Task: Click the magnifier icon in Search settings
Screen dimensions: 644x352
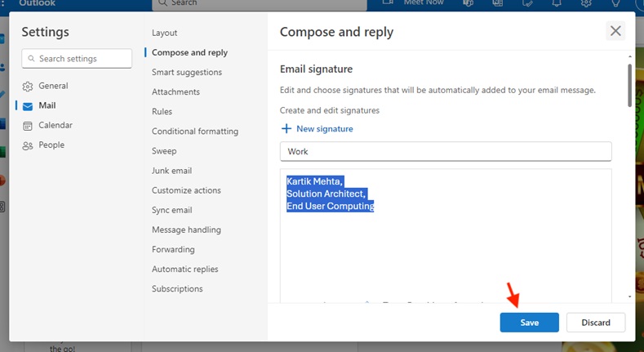Action: click(31, 59)
